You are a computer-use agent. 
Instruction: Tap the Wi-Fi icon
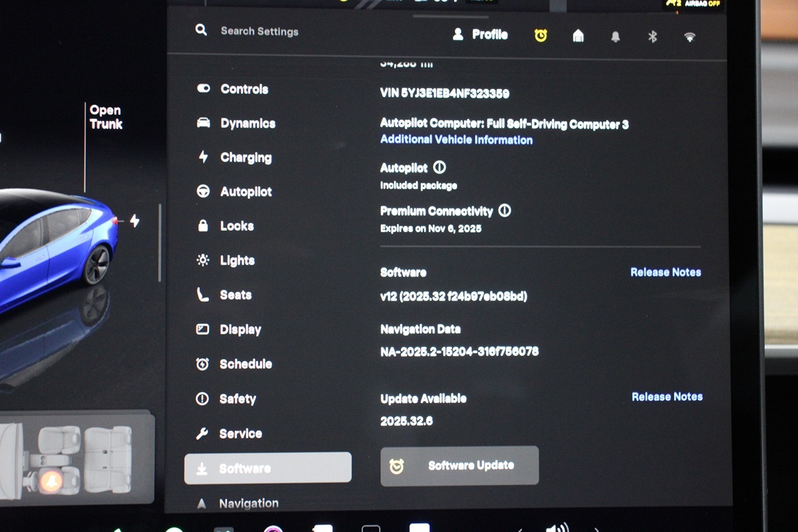690,37
